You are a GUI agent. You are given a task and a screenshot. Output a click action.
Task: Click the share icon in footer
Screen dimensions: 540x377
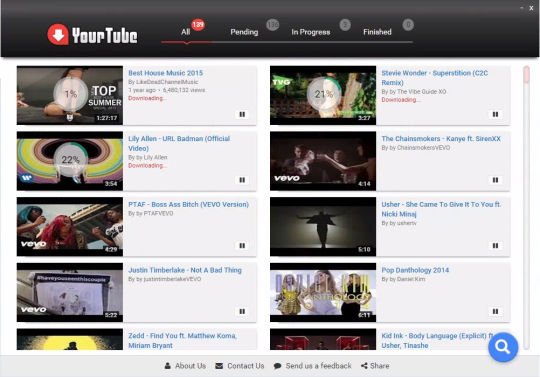coord(364,366)
